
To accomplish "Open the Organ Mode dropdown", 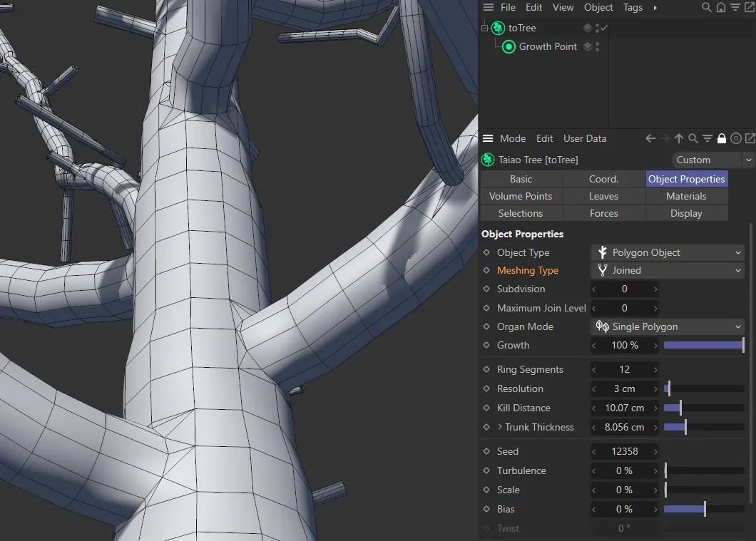I will (x=668, y=326).
